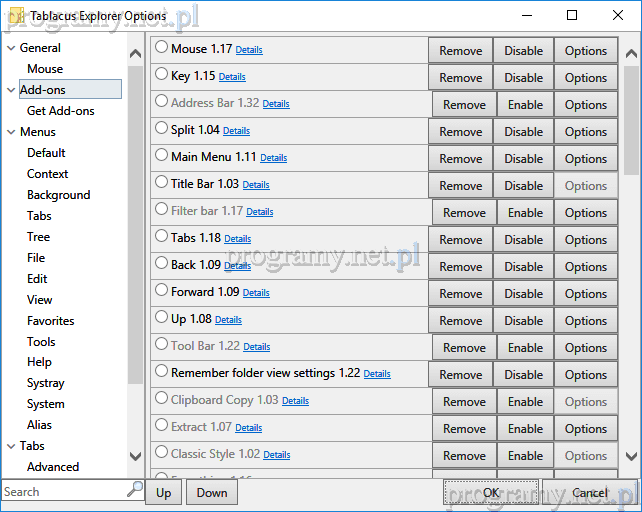Collapse the Add-ons tree section

[11, 90]
